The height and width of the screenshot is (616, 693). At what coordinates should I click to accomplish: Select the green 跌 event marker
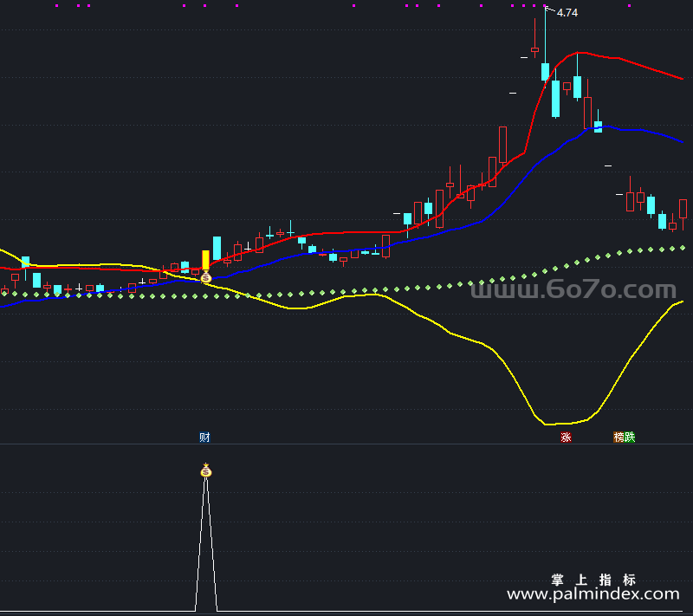(630, 438)
